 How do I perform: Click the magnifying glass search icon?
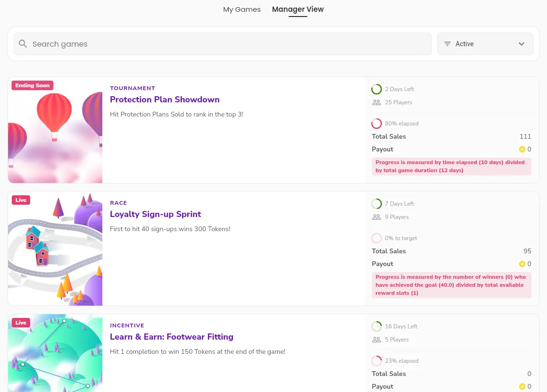coord(23,43)
